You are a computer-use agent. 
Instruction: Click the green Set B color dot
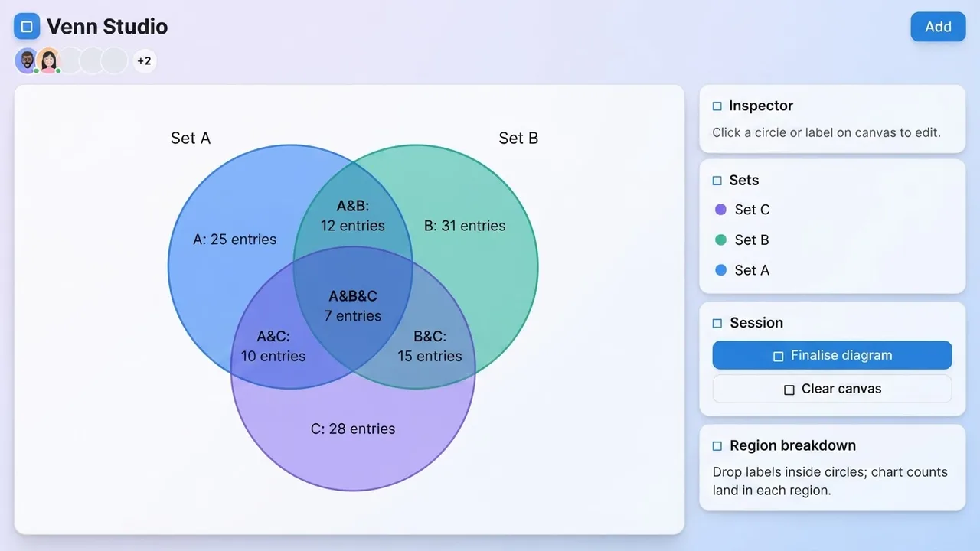click(x=720, y=240)
